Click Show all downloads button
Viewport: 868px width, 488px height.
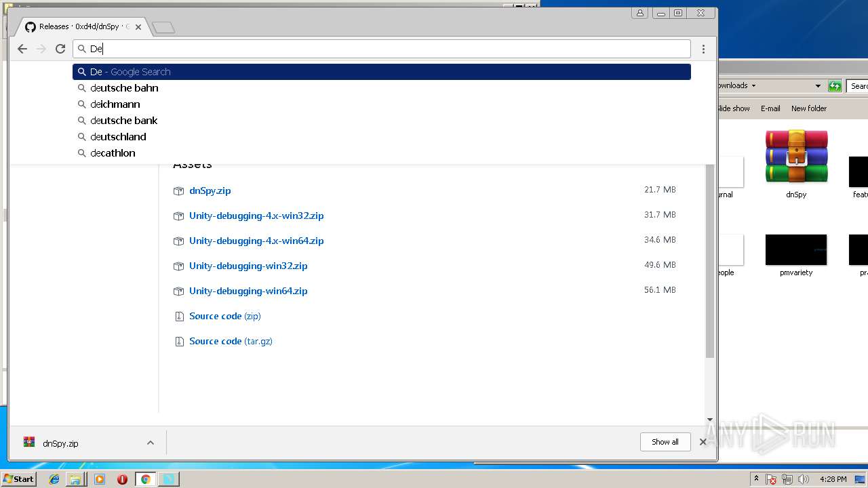point(665,442)
